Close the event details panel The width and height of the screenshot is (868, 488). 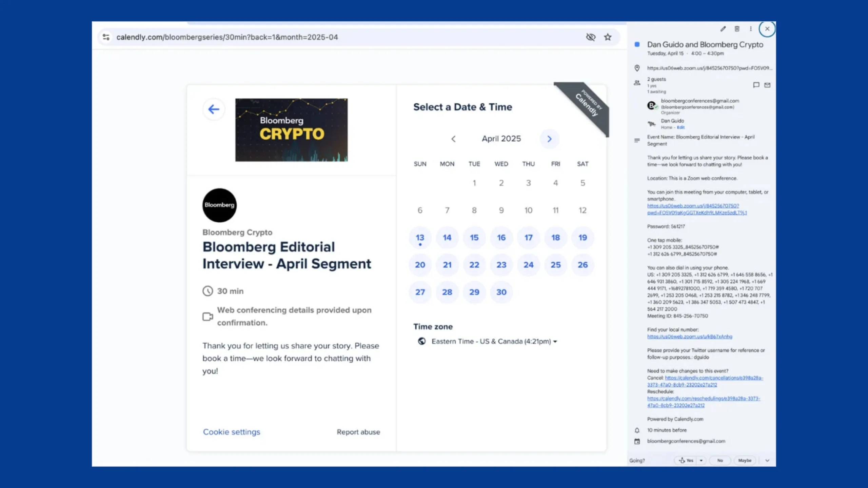click(x=767, y=29)
